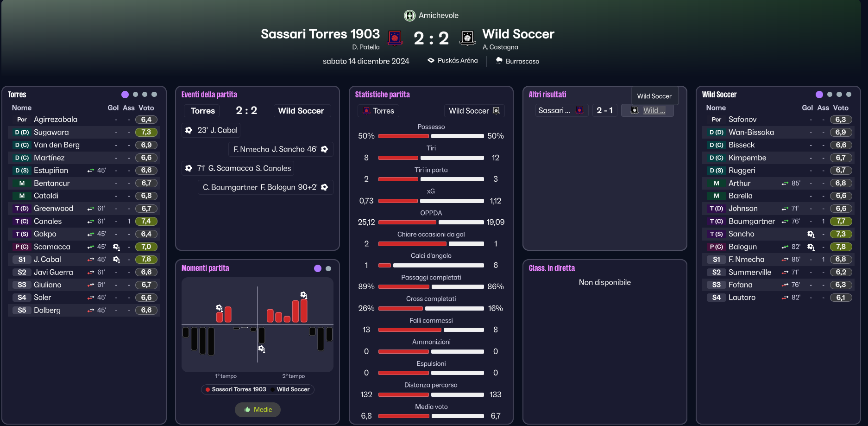Image resolution: width=868 pixels, height=426 pixels.
Task: Click Estupiñan's substitution arrows icon
Action: coord(91,171)
